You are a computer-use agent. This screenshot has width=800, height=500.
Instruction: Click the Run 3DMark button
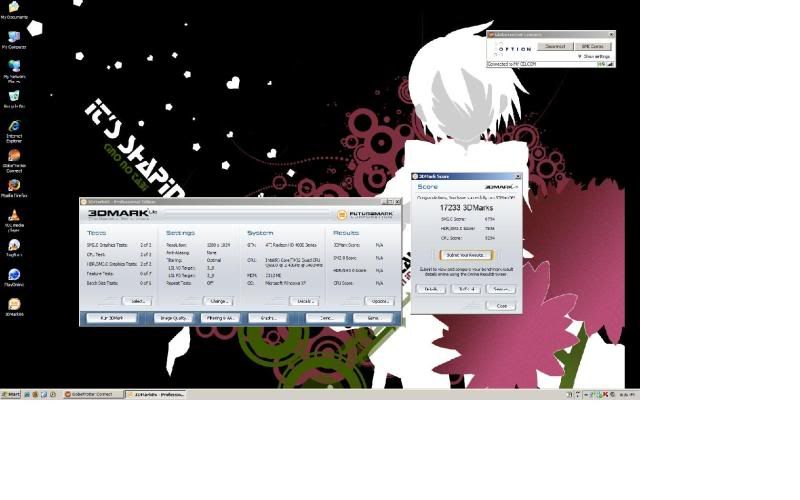112,318
